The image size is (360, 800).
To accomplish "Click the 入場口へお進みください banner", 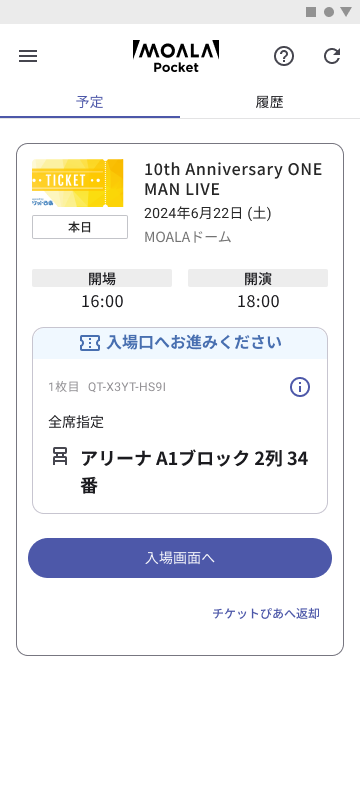I will [180, 343].
